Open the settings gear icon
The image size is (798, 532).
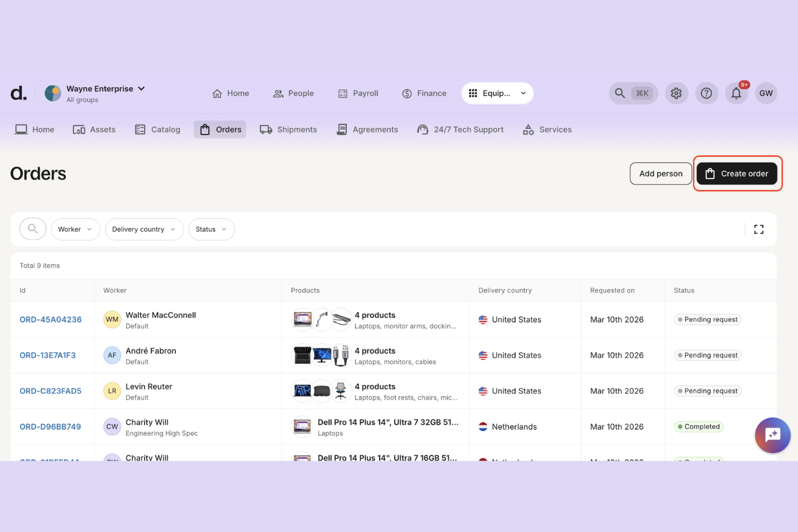677,93
